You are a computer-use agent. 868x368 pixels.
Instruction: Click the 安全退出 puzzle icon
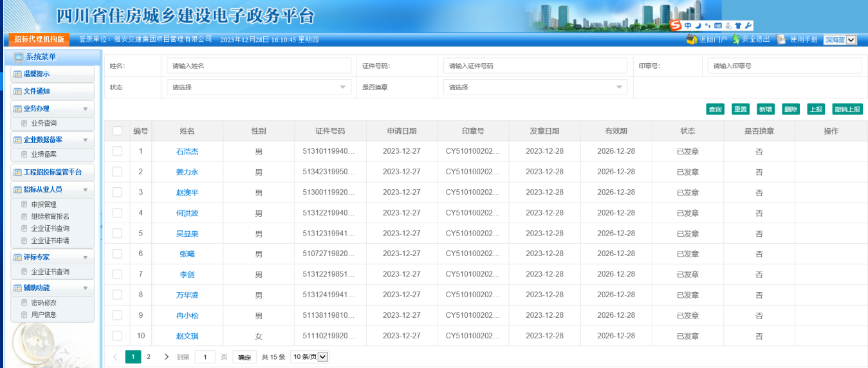(736, 40)
